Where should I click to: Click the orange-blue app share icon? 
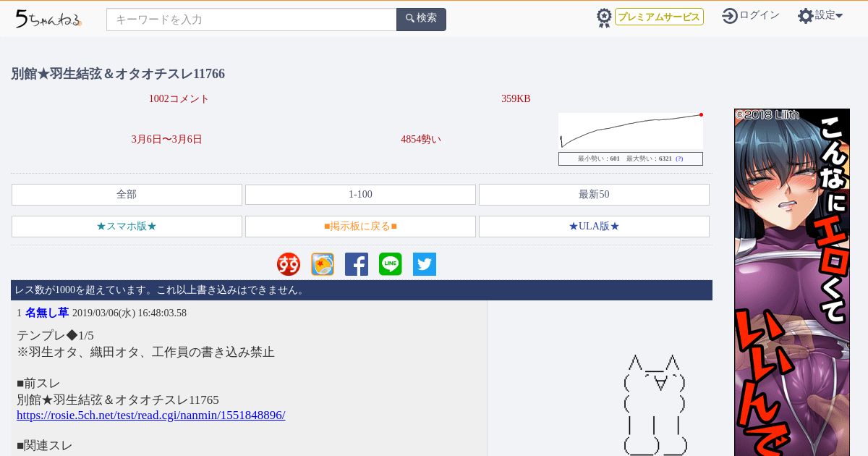point(323,264)
